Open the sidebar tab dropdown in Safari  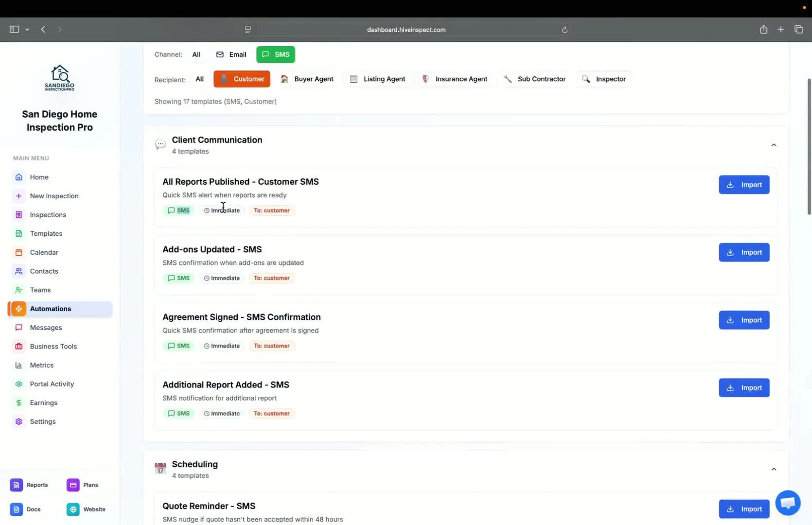click(27, 30)
